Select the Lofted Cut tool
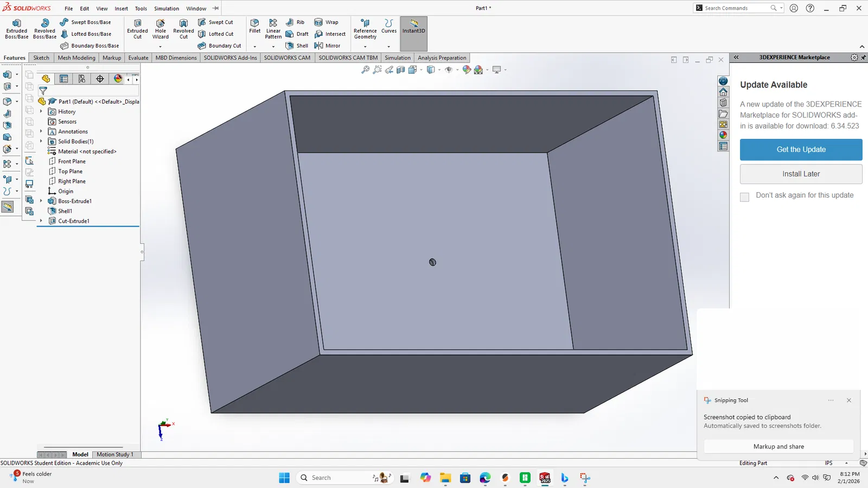The height and width of the screenshot is (488, 868). [x=215, y=34]
